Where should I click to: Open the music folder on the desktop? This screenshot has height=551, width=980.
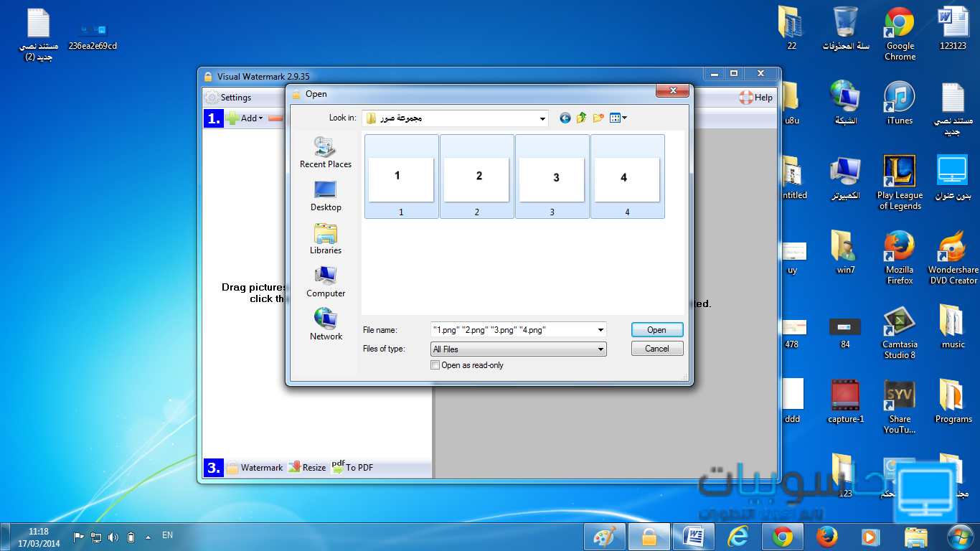click(x=953, y=326)
